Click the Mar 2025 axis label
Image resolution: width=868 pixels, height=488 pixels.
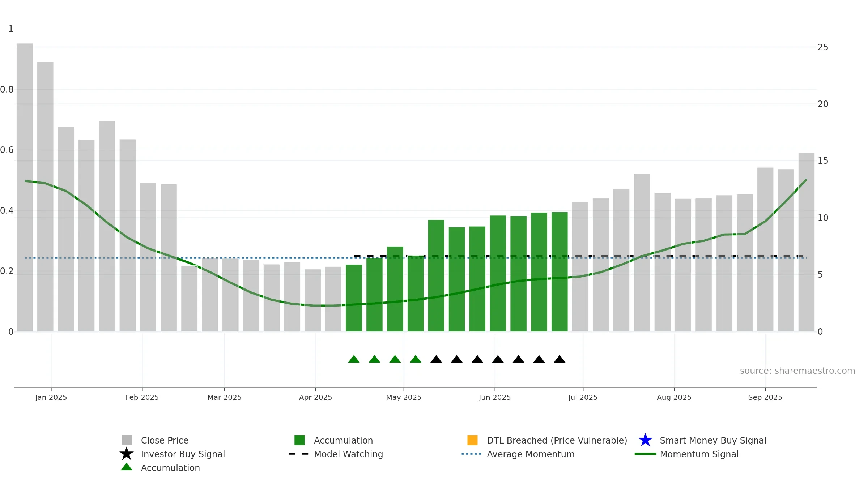pyautogui.click(x=225, y=397)
